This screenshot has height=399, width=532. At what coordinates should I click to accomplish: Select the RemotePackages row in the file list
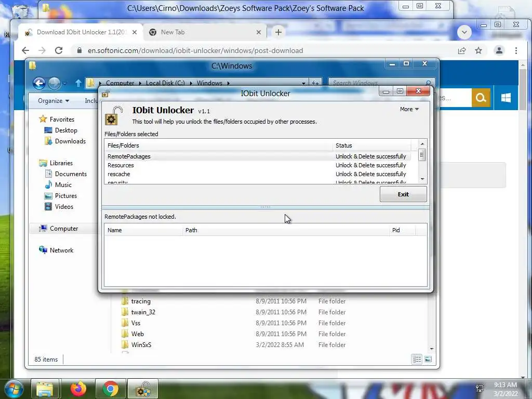coord(257,156)
